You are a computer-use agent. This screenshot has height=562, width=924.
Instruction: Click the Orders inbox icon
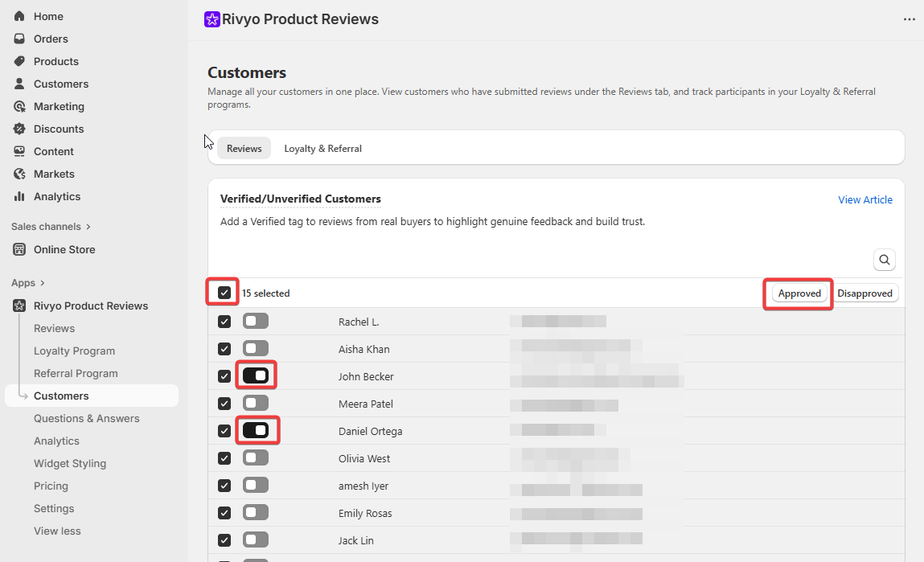(x=19, y=39)
